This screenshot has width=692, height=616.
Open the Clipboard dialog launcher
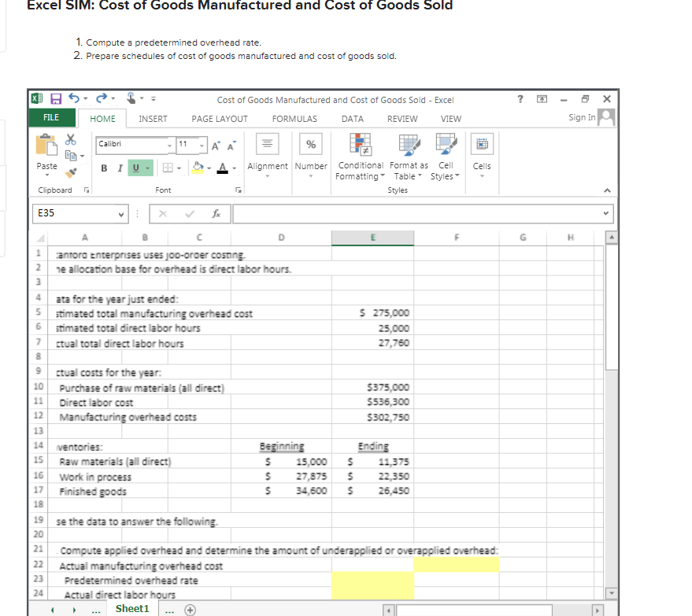87,190
